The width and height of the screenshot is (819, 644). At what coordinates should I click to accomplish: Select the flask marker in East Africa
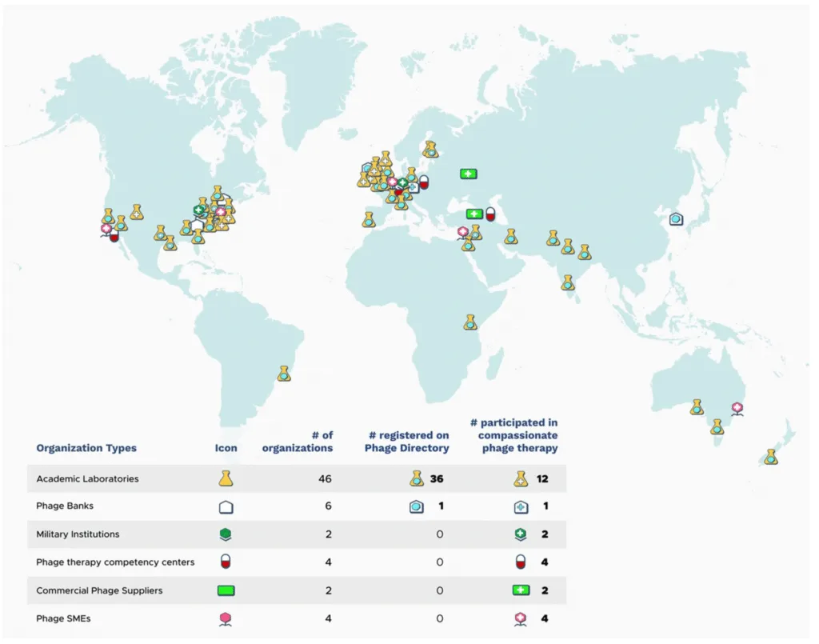(x=470, y=322)
